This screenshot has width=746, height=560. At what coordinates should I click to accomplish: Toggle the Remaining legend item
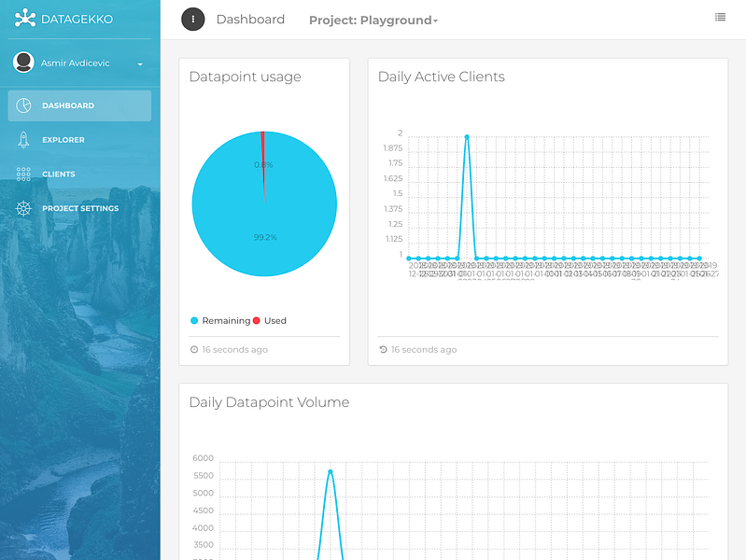(220, 321)
